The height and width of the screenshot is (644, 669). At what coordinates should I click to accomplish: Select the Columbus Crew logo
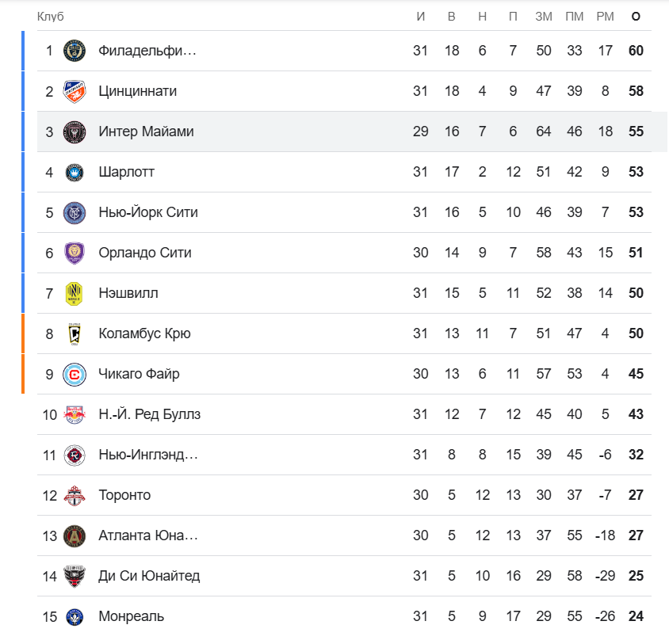point(75,334)
